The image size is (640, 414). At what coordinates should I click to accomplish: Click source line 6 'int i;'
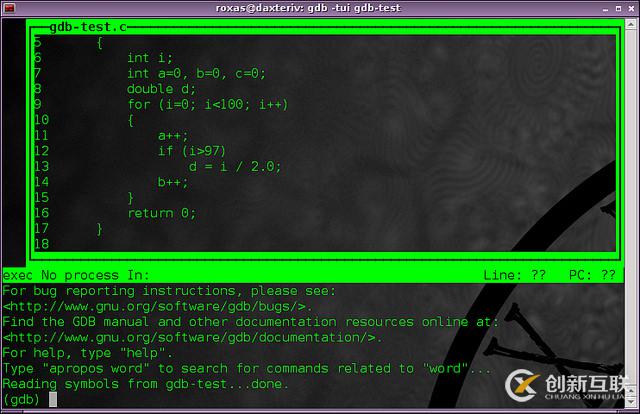click(x=150, y=58)
